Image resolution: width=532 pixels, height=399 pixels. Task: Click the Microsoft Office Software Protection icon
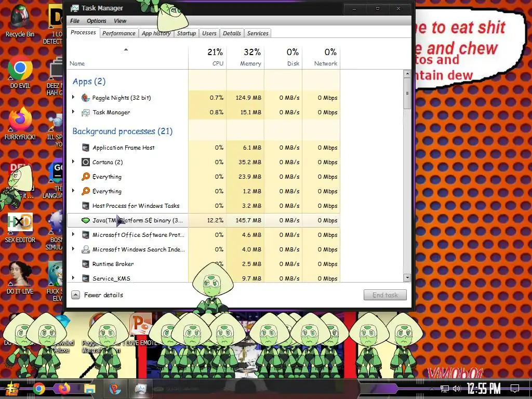point(86,235)
